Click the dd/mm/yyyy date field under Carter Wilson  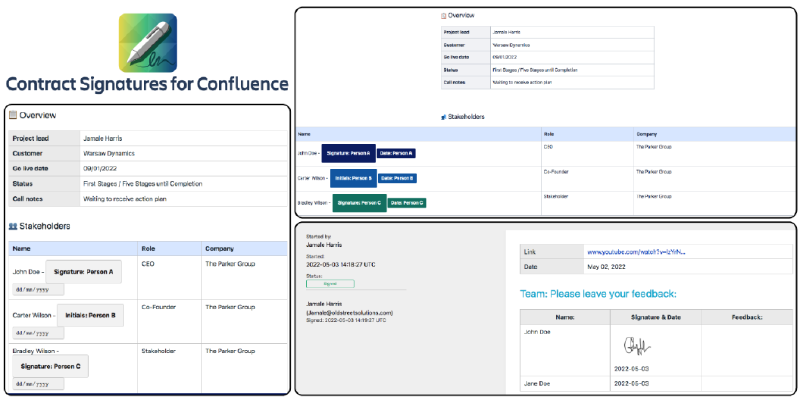[x=38, y=333]
